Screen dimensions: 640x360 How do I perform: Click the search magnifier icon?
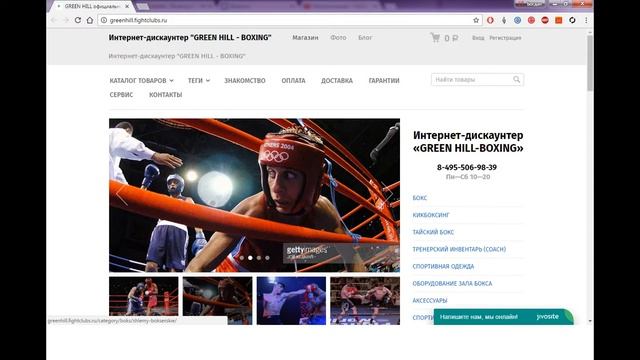[517, 80]
